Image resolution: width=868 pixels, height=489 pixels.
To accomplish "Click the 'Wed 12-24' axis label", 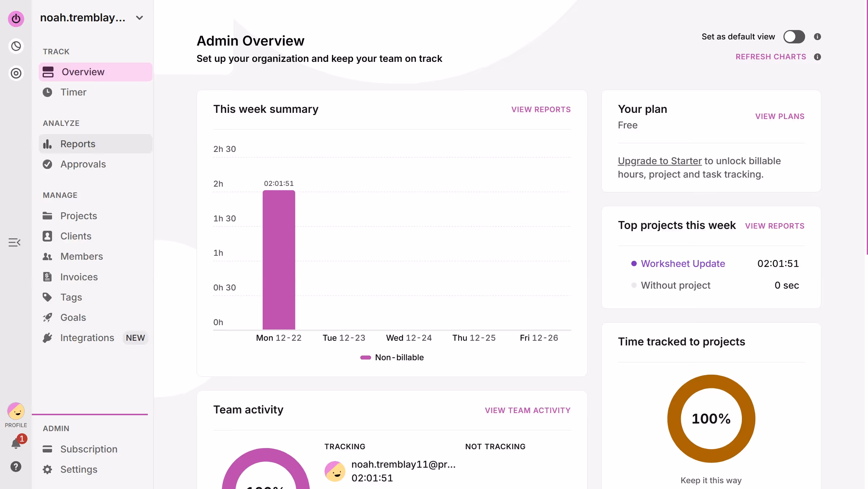I will tap(409, 338).
